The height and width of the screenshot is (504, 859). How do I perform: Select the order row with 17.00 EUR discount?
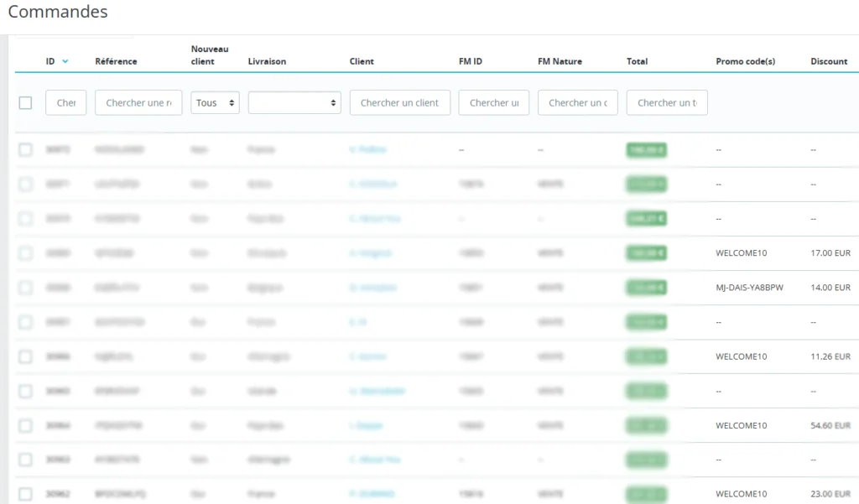point(25,253)
